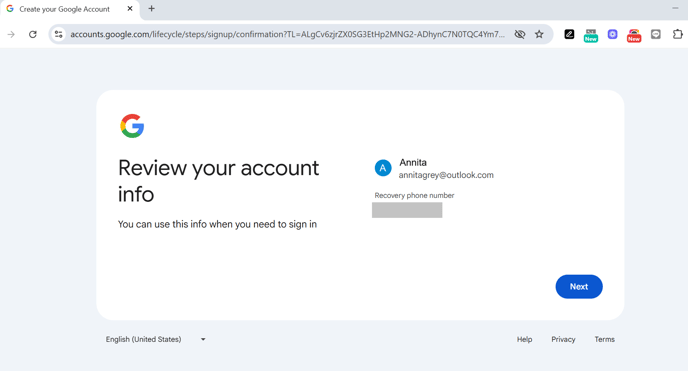Minimize the browser window
Viewport: 688px width, 371px height.
coord(675,8)
